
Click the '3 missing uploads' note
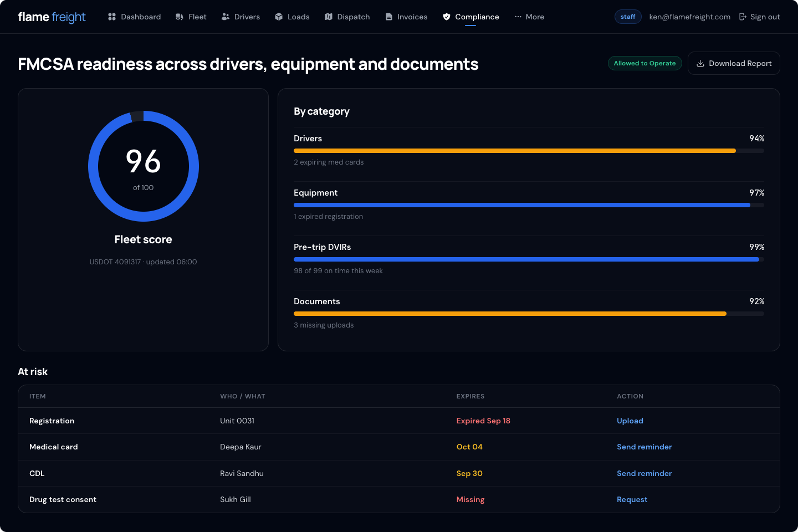click(x=324, y=325)
